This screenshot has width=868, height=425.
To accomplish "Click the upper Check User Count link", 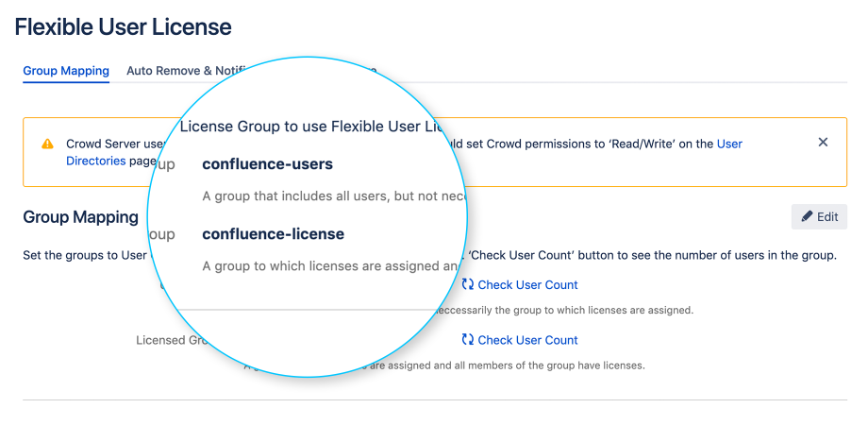I will click(x=527, y=285).
